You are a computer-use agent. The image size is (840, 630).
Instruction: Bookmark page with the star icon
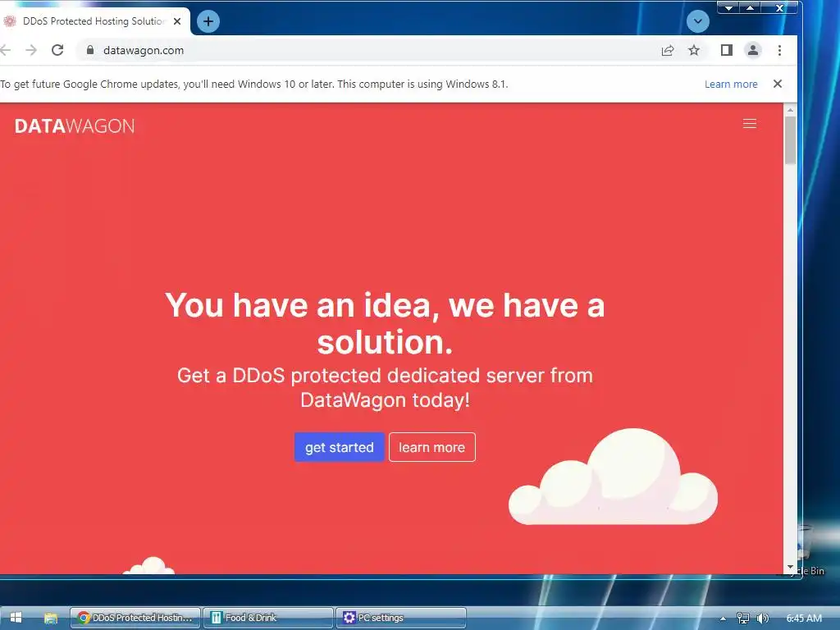[x=694, y=50]
